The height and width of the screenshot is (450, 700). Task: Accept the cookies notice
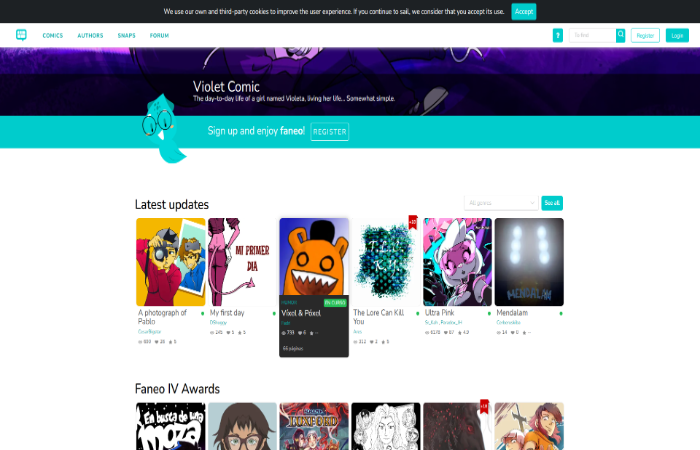point(524,12)
